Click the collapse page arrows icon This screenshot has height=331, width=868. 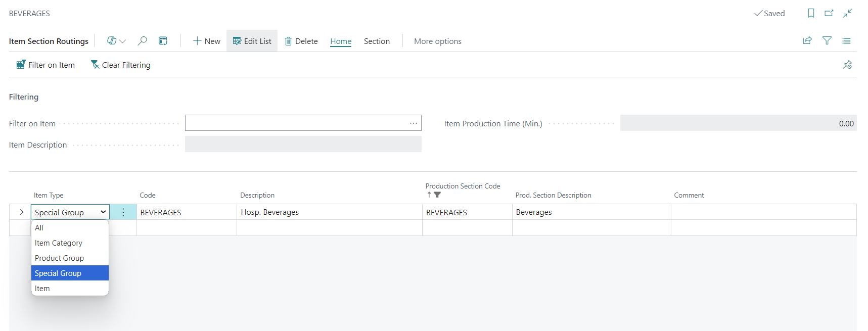848,14
